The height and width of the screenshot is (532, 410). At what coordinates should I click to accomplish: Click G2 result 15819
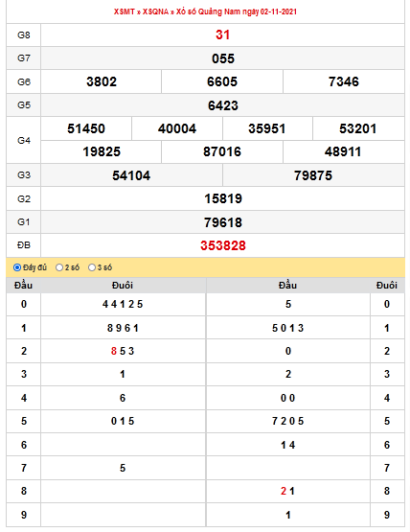[223, 198]
